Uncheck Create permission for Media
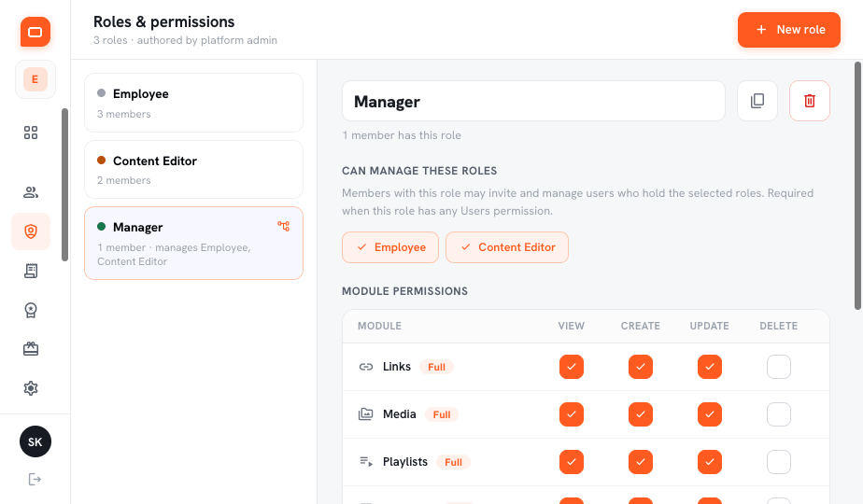 point(641,414)
